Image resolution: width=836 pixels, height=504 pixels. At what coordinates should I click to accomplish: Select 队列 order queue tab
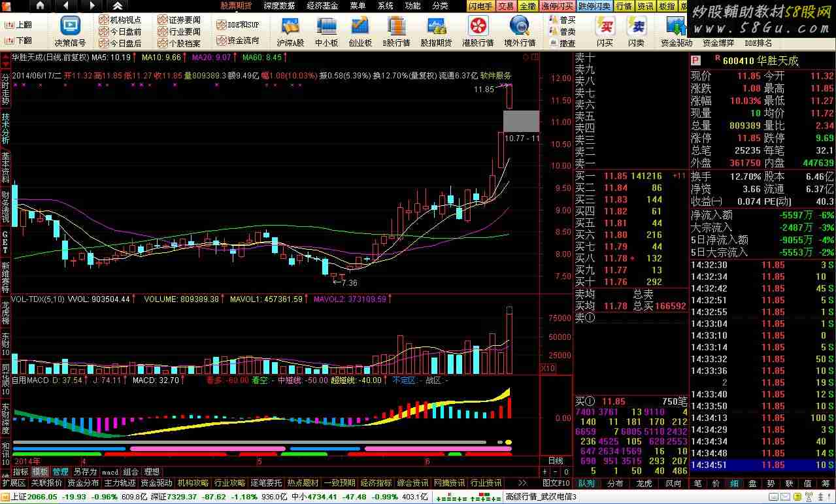pos(587,483)
